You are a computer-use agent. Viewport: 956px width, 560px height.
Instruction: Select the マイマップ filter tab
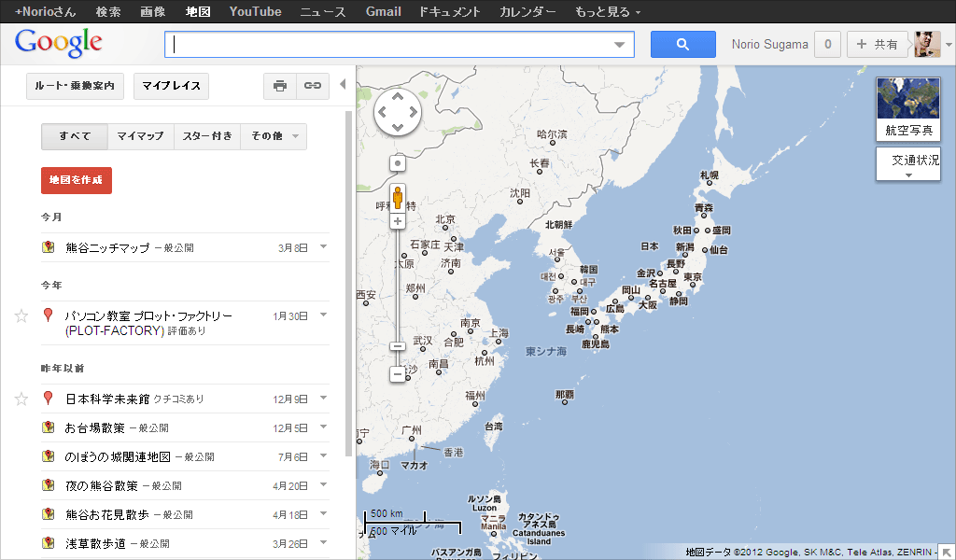(x=140, y=136)
